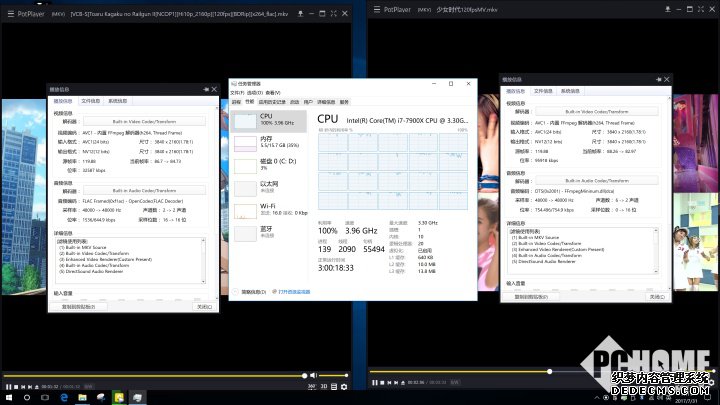Viewport: 720px width, 405px height.
Task: Click the eject/open button in right PotPlayer
Action: click(403, 382)
